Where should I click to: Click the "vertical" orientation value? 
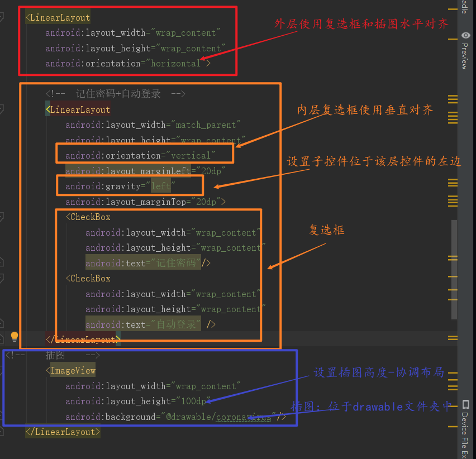[x=191, y=156]
